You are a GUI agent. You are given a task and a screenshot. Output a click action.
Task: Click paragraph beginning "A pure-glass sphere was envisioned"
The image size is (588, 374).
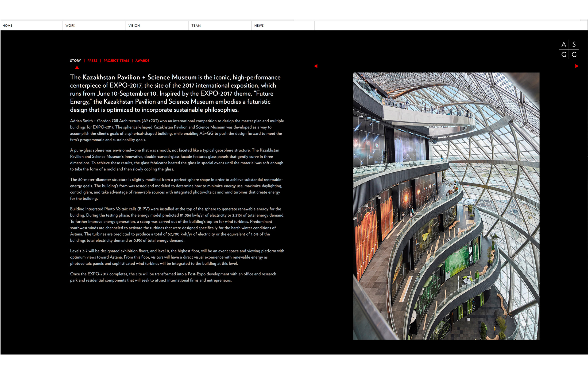point(177,160)
